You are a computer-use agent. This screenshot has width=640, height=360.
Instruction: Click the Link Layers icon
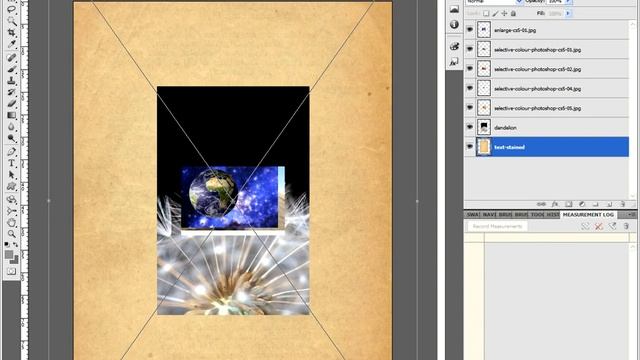tap(541, 204)
